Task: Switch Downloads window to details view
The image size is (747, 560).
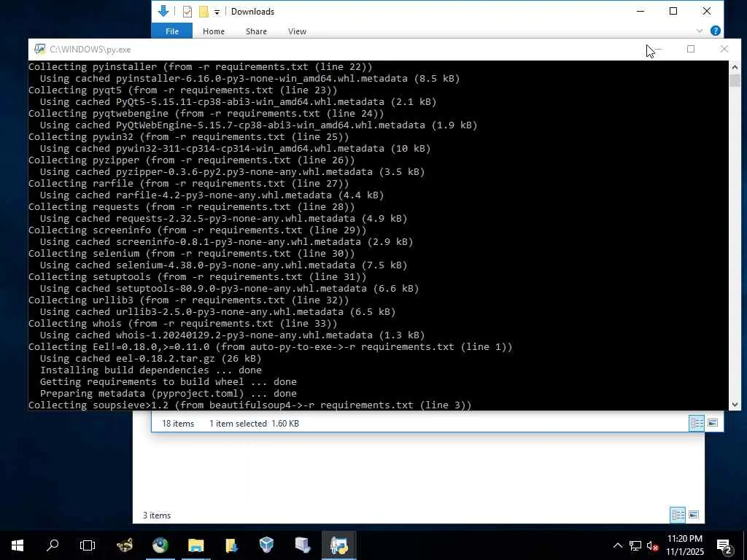Action: pos(697,423)
